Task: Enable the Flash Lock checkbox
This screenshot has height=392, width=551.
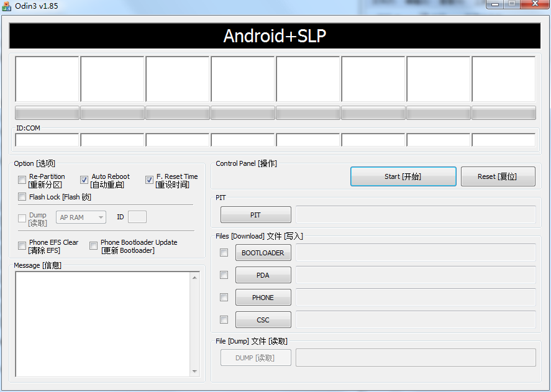Action: [22, 197]
